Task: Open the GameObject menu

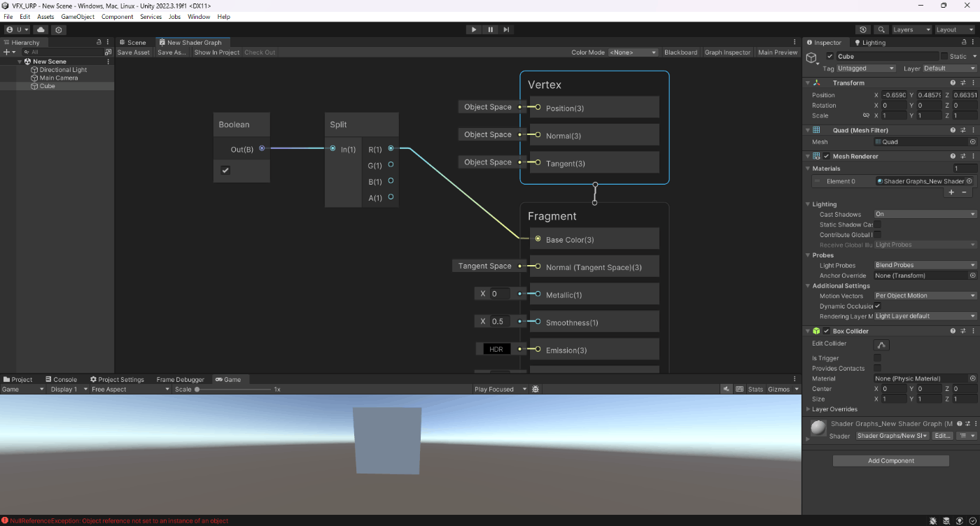Action: tap(78, 17)
